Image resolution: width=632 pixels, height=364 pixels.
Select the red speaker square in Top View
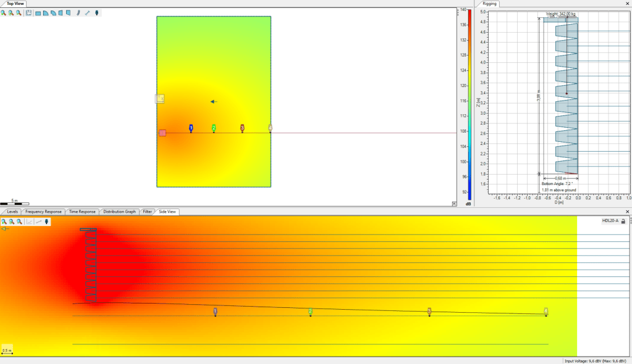coord(162,133)
